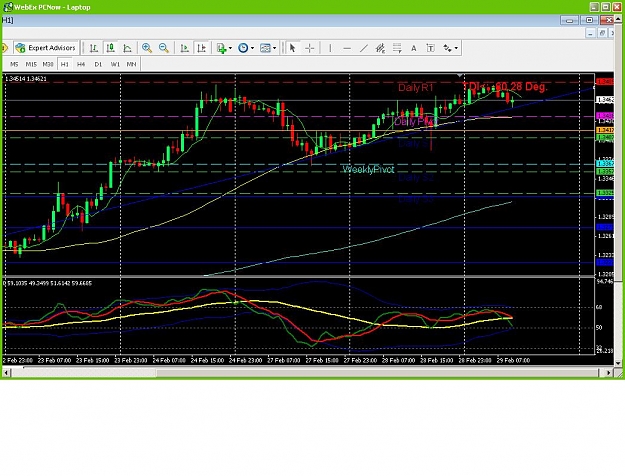The image size is (625, 476).
Task: Select the H1 timeframe button
Action: point(64,64)
